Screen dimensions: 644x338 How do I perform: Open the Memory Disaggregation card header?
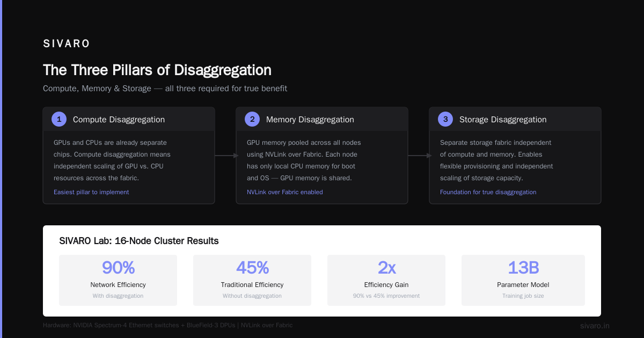pyautogui.click(x=322, y=119)
